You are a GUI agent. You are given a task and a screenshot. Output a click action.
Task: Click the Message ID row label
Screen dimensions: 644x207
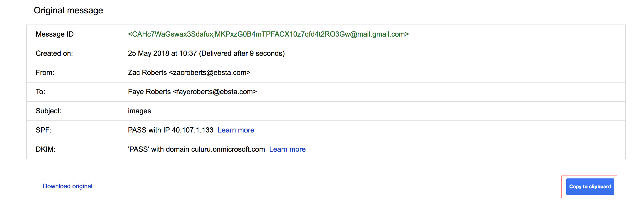point(54,34)
